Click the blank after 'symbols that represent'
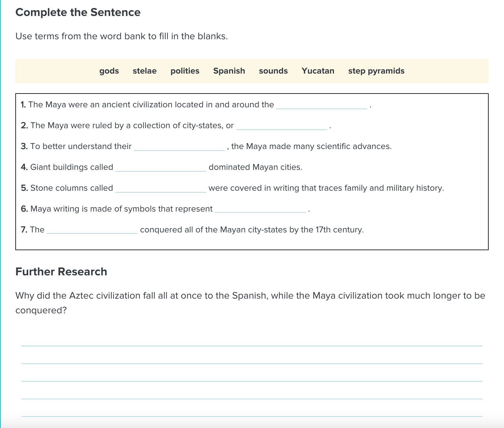504x428 pixels. [260, 209]
